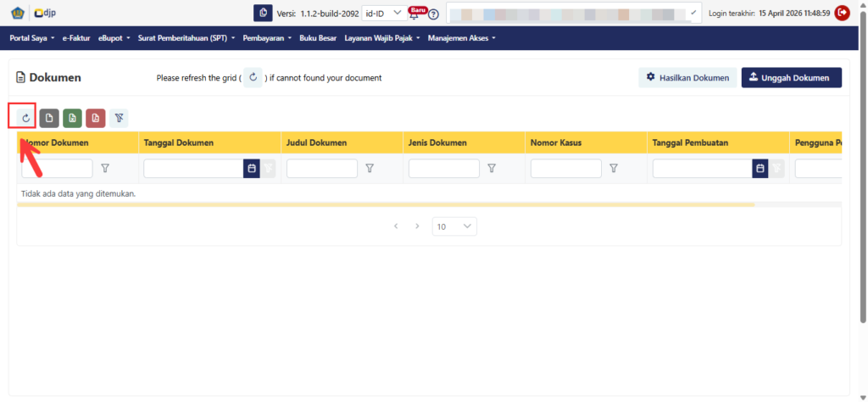Click the gray document export icon
The width and height of the screenshot is (868, 402).
click(49, 118)
